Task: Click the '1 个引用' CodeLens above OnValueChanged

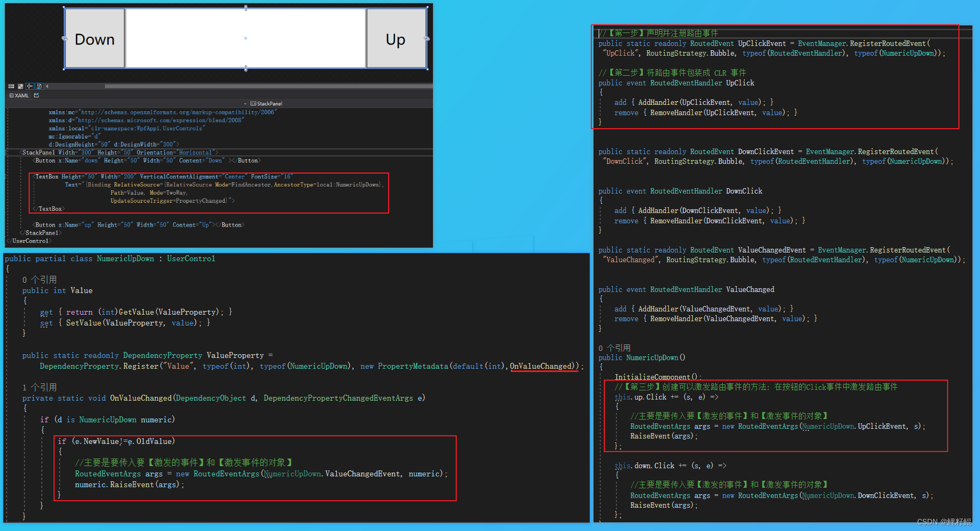Action: click(39, 387)
